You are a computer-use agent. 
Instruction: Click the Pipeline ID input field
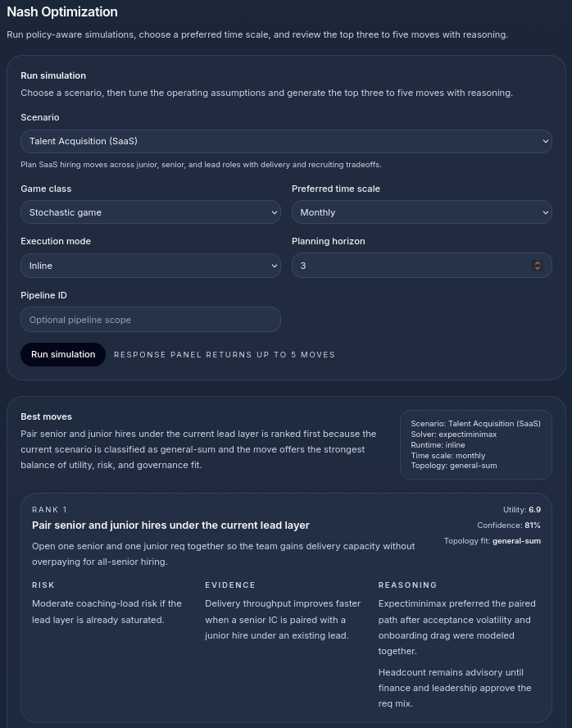[x=151, y=319]
